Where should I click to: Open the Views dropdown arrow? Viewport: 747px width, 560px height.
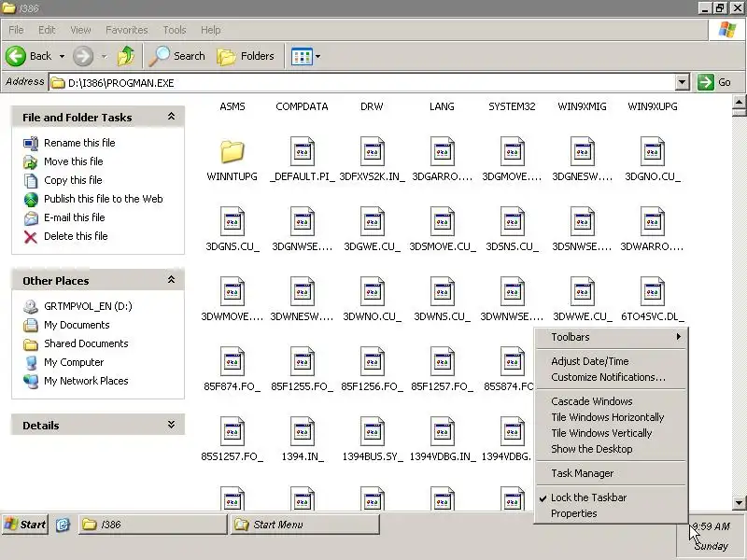pyautogui.click(x=317, y=57)
